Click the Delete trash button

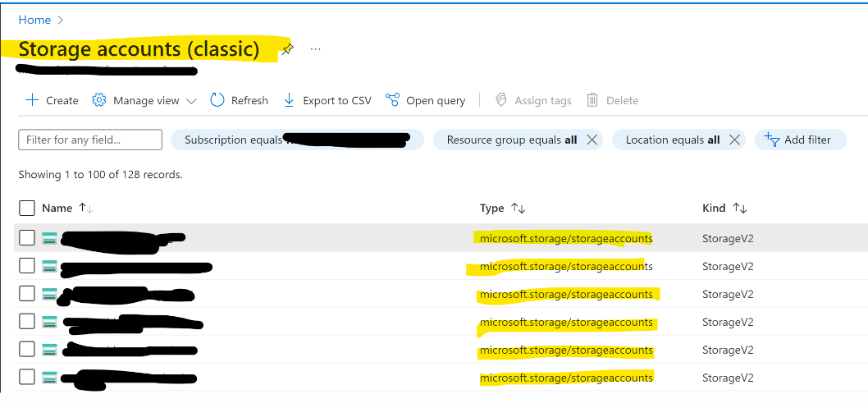(612, 100)
